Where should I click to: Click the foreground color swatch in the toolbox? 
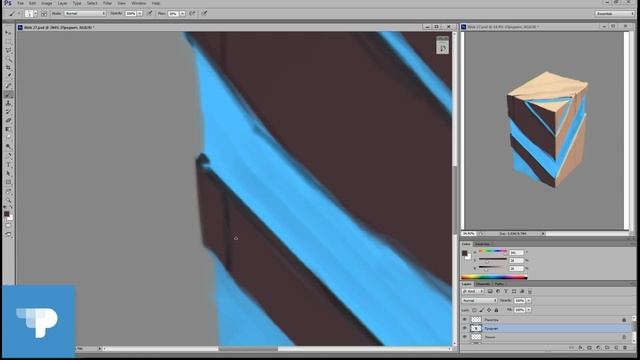7,213
